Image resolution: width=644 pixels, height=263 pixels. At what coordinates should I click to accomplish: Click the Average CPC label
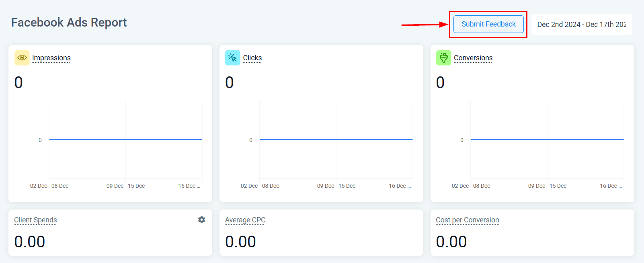tap(245, 220)
